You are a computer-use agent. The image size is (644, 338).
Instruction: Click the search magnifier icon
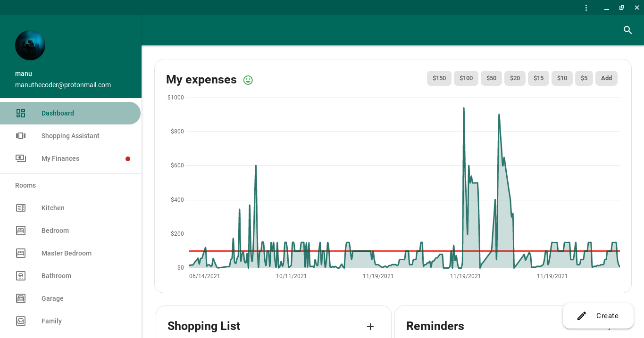pos(627,30)
